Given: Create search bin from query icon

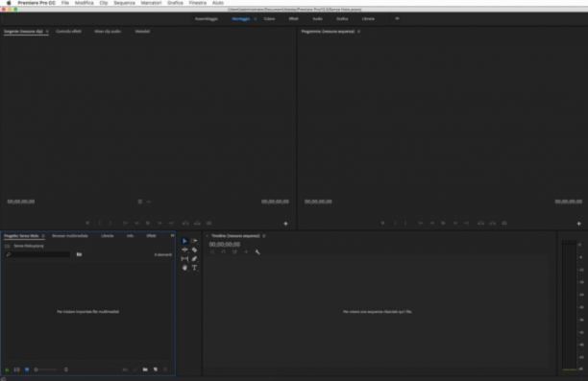Looking at the screenshot, I should tap(79, 254).
